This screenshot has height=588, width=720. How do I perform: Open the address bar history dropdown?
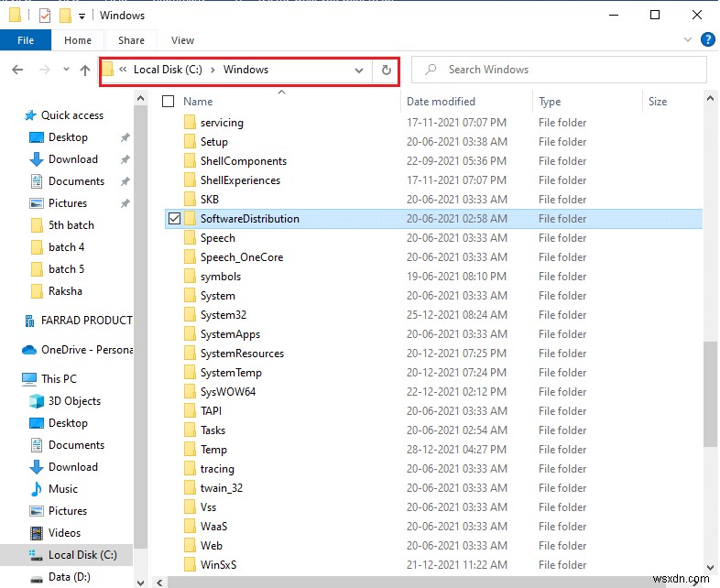[x=359, y=71]
